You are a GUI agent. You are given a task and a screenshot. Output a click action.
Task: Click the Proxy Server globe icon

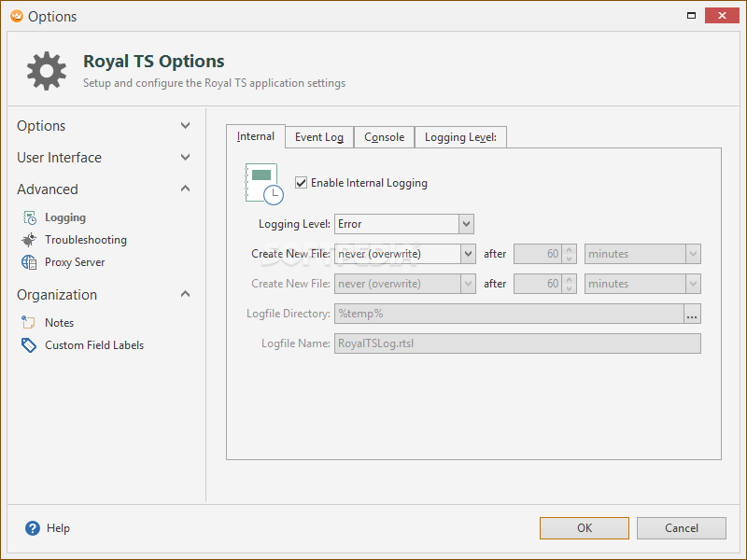coord(29,262)
